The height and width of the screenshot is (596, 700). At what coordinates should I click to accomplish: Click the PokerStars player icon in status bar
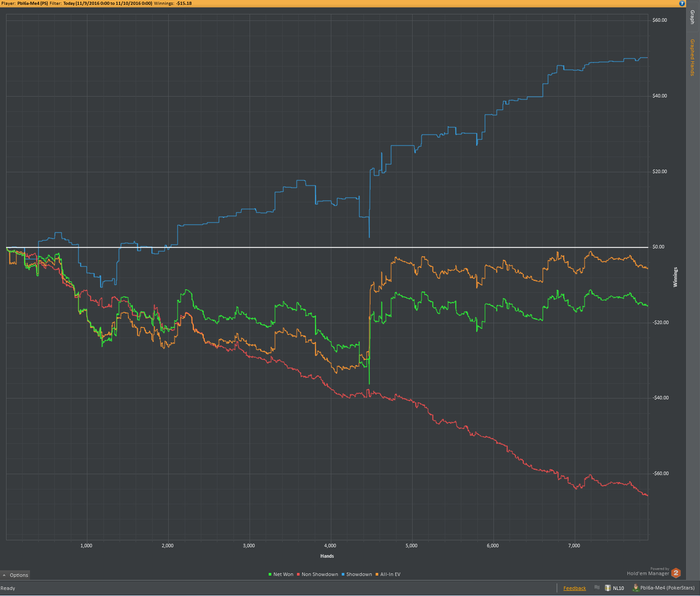pyautogui.click(x=636, y=588)
